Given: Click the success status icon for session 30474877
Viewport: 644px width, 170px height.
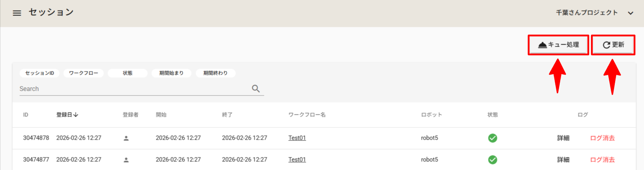Looking at the screenshot, I should 492,160.
